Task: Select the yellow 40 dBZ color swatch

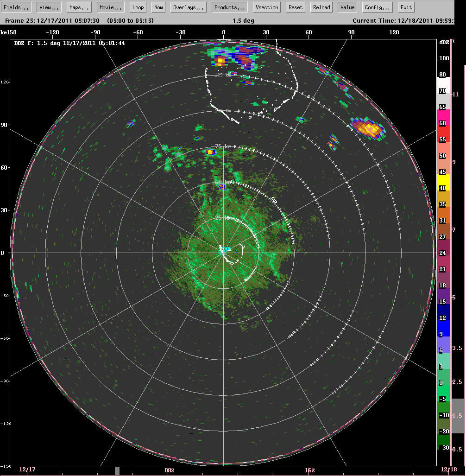Action: (442, 188)
